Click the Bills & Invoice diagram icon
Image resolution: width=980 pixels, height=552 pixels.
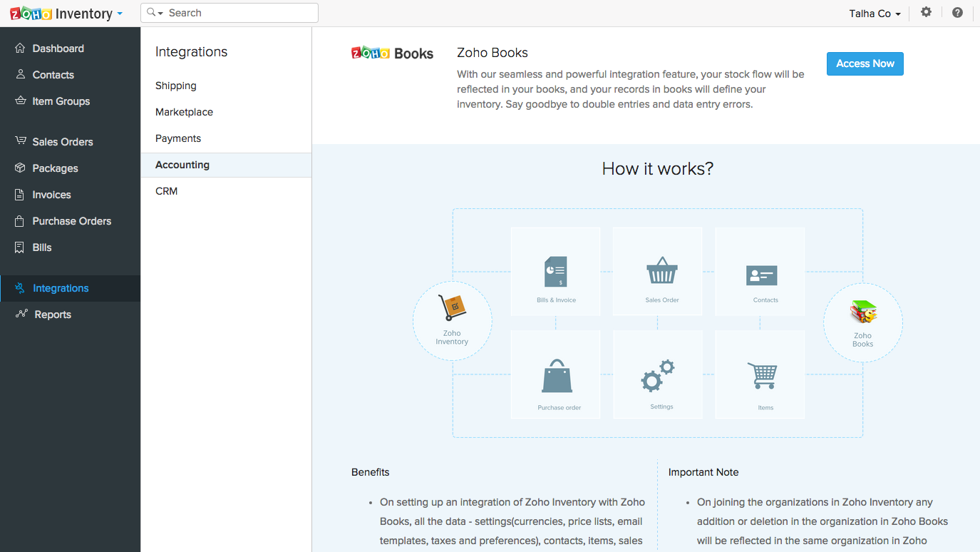[556, 272]
